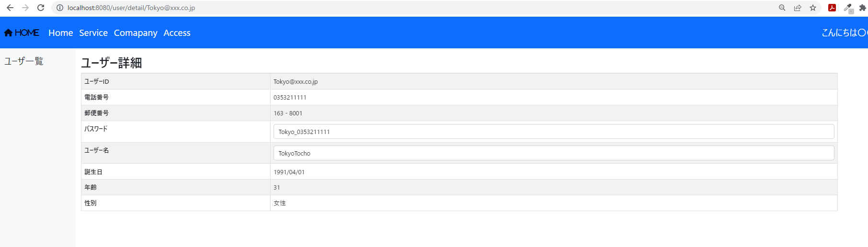Open the Home nav link
Viewport: 868px width, 247px height.
pos(61,33)
